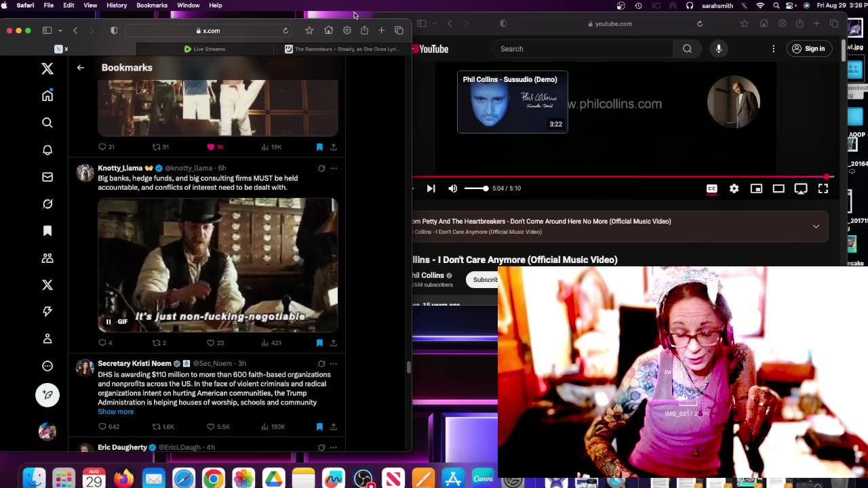Image resolution: width=868 pixels, height=488 pixels.
Task: Expand the YouTube playlist chevron
Action: tap(816, 226)
